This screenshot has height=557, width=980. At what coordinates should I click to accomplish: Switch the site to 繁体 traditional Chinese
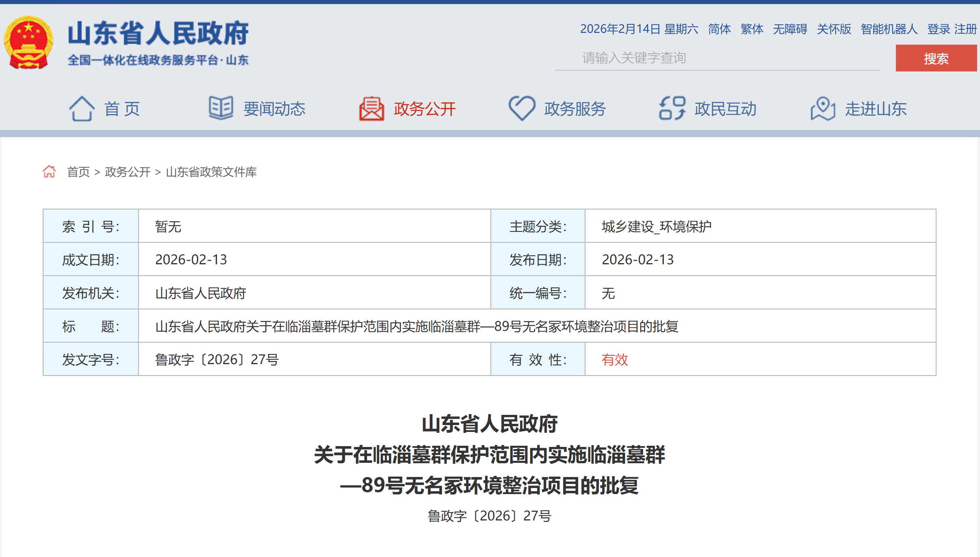(752, 29)
